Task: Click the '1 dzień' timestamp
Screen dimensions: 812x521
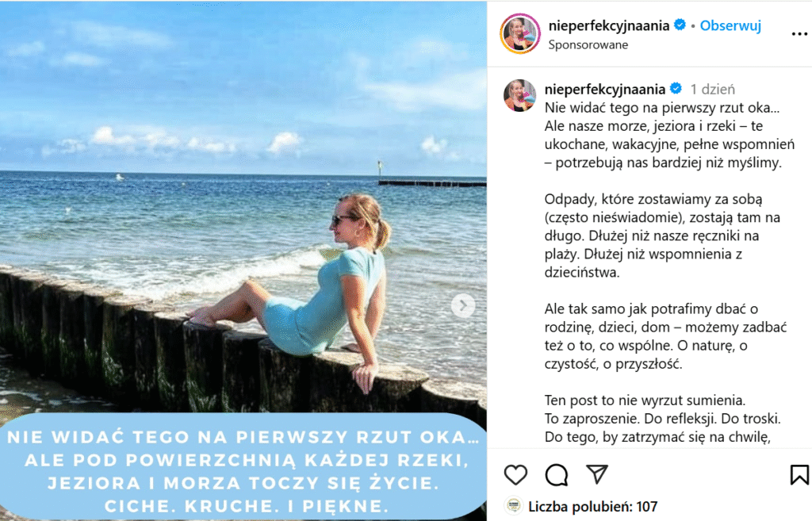Action: pos(713,90)
